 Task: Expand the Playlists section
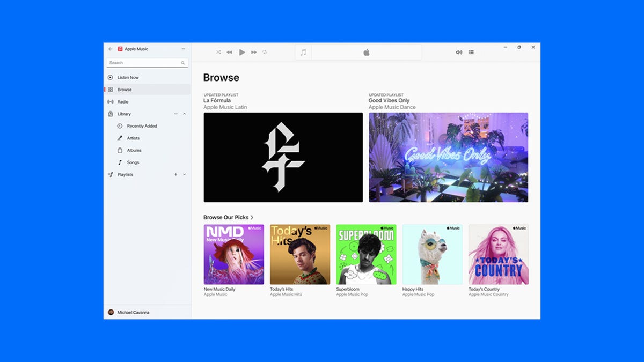coord(185,174)
